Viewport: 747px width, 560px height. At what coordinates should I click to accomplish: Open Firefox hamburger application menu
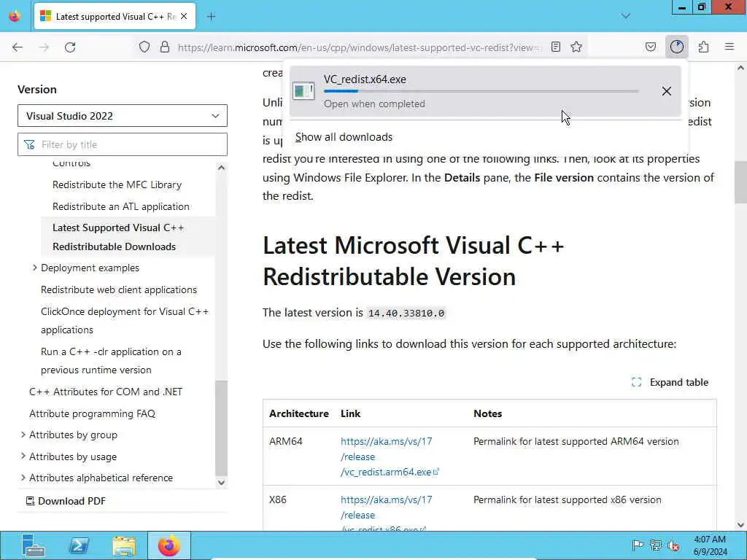(729, 47)
